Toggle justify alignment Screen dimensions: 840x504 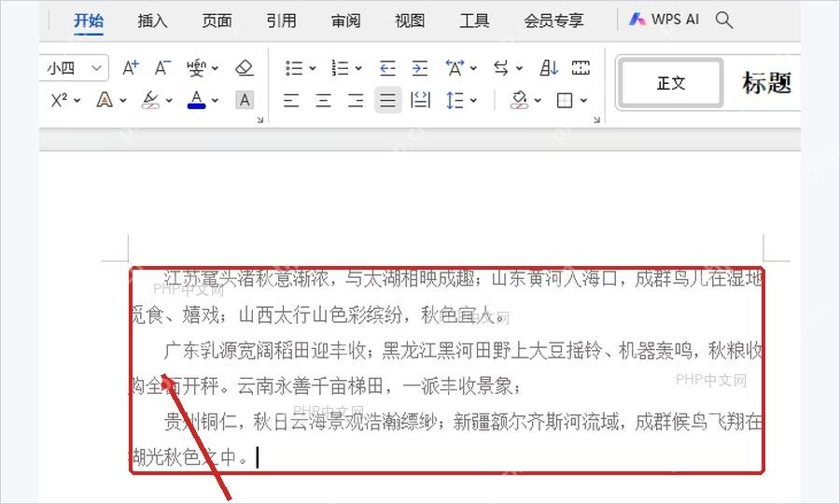pyautogui.click(x=388, y=100)
